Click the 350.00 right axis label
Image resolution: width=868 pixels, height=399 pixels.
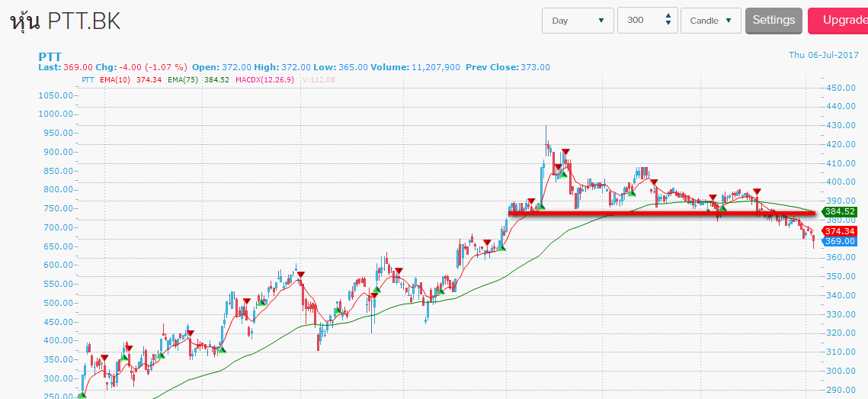point(841,276)
